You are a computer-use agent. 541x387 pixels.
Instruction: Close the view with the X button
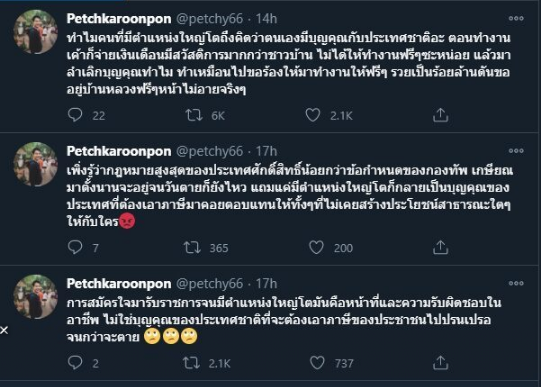4,330
